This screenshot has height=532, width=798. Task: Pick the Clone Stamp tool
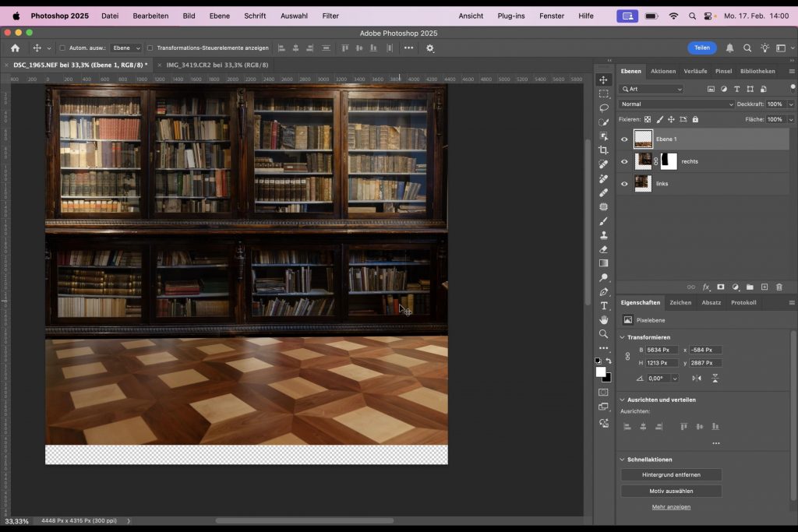click(x=603, y=235)
